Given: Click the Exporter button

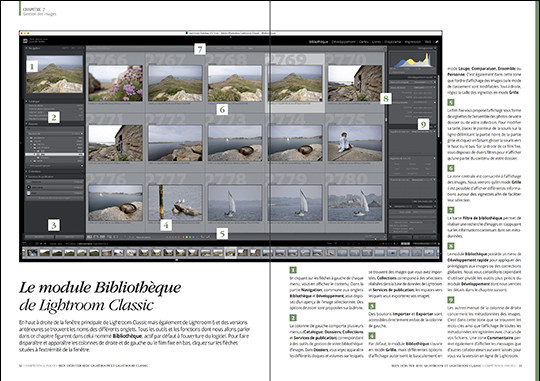Looking at the screenshot, I should coord(69,237).
